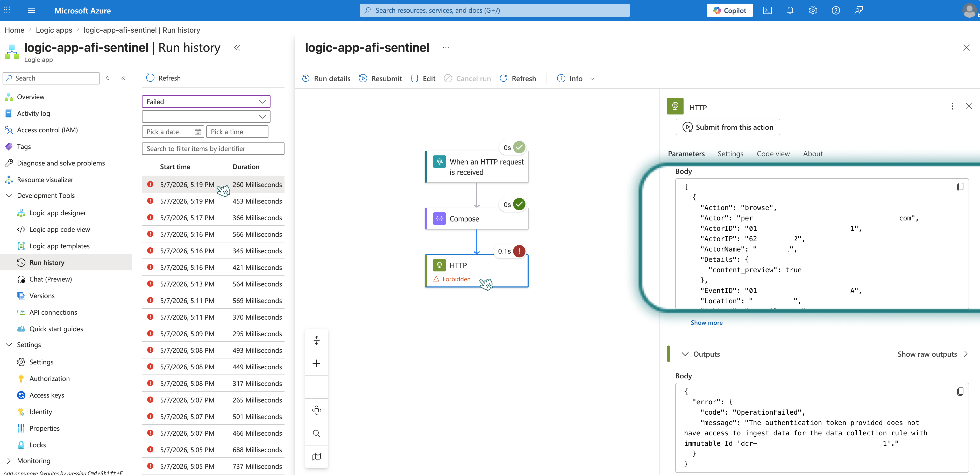The image size is (980, 475).
Task: Open Overview in the sidebar
Action: [30, 97]
